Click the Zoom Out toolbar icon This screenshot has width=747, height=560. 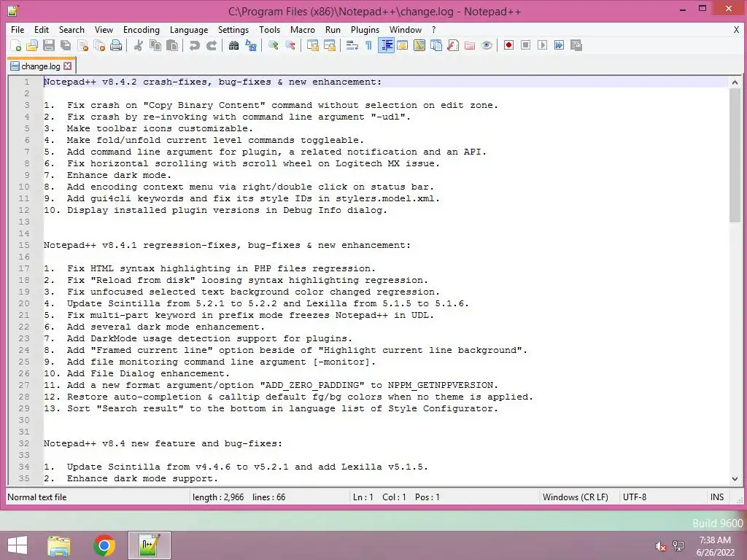coord(290,46)
